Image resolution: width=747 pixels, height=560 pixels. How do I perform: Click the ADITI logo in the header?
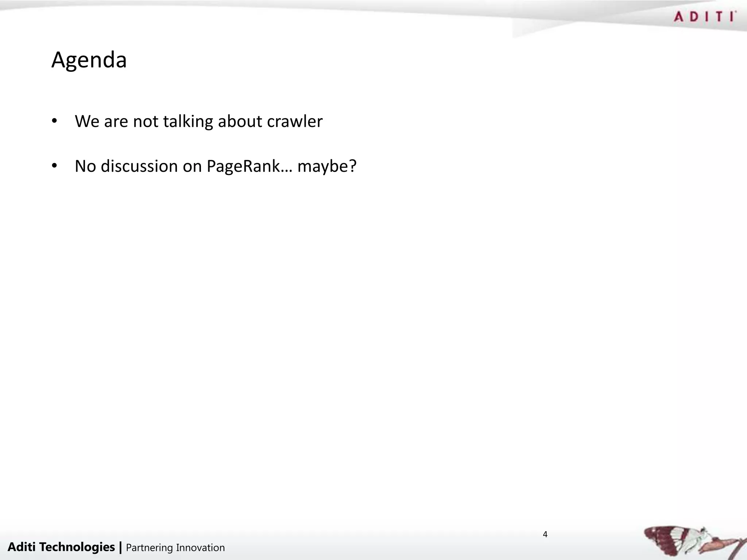705,17
